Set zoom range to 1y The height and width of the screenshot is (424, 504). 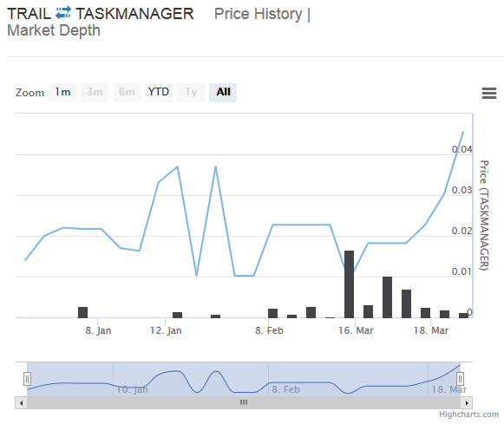click(191, 93)
